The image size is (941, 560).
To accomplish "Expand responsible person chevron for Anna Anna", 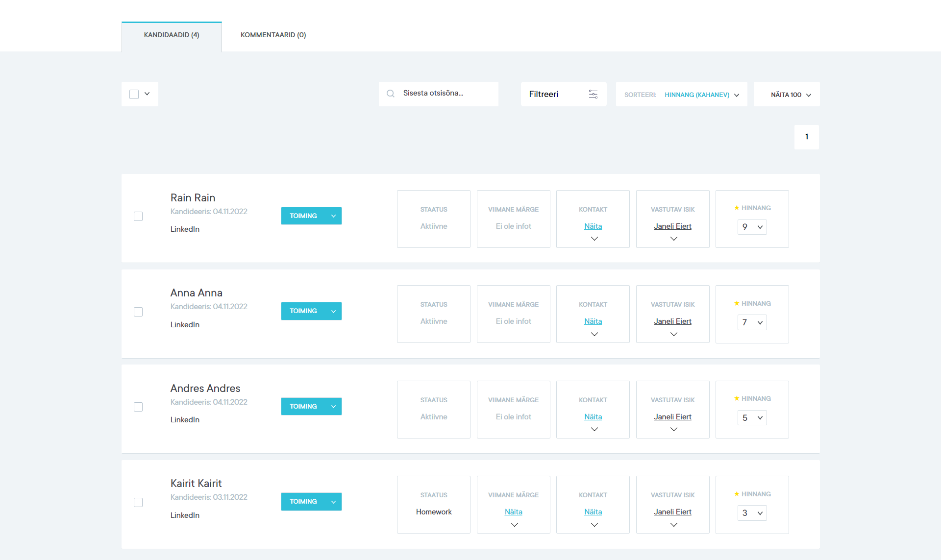I will (x=673, y=334).
